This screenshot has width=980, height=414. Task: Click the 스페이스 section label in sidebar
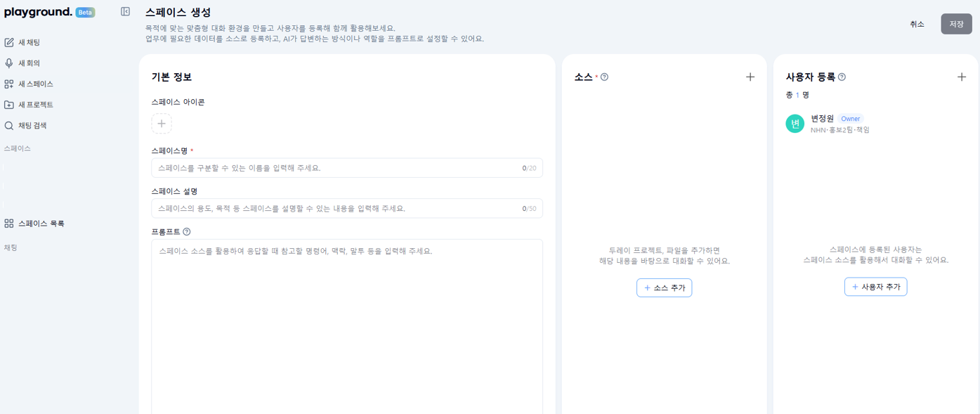click(18, 148)
